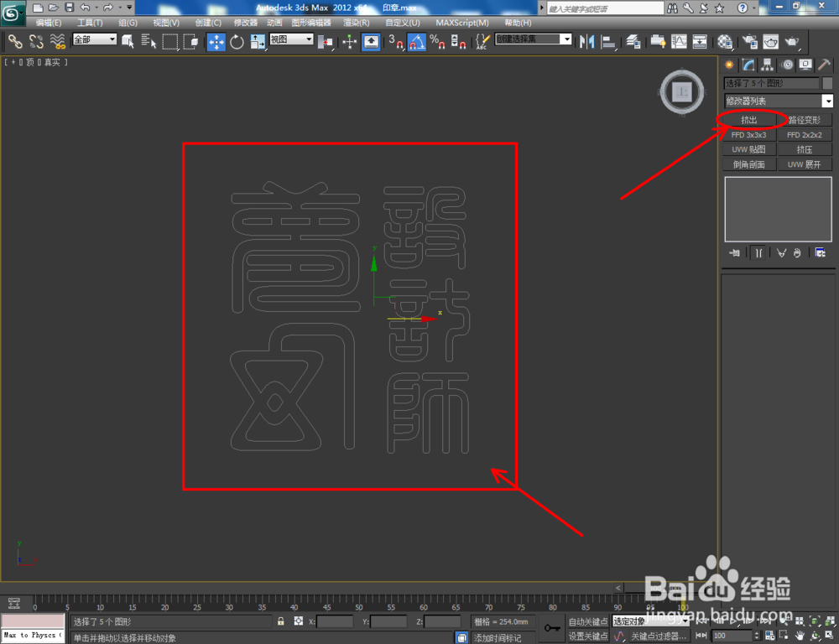Open the MAXScript(M) menu
Viewport: 839px width, 644px height.
pyautogui.click(x=462, y=23)
